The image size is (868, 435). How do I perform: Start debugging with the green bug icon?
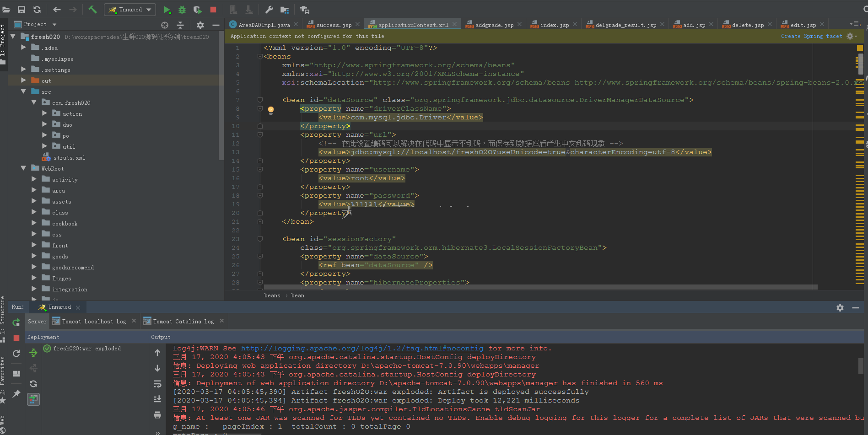click(x=182, y=10)
